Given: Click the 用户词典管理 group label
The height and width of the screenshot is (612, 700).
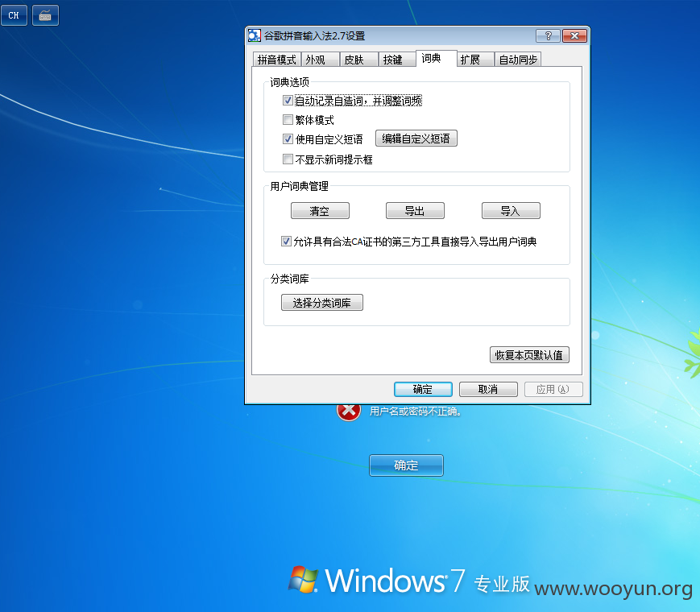Looking at the screenshot, I should click(299, 186).
